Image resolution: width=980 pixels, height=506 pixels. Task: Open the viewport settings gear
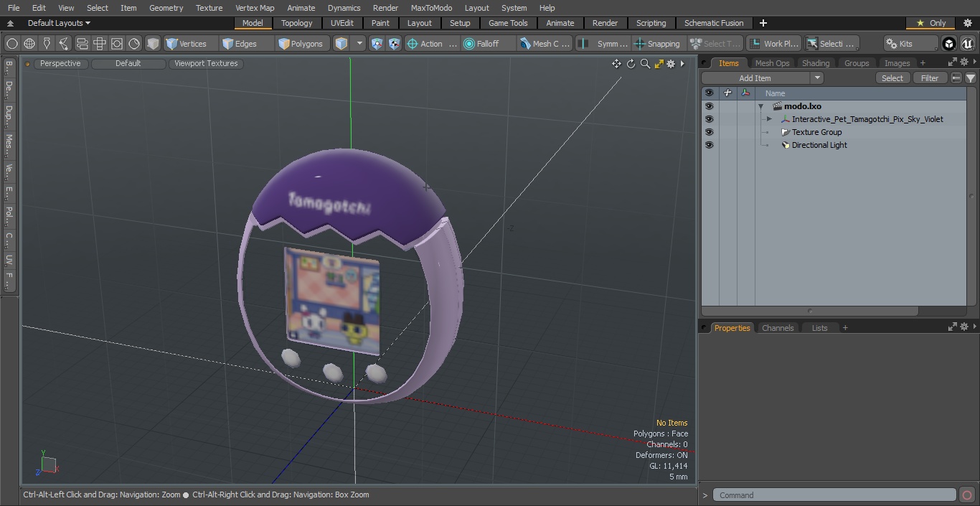671,64
